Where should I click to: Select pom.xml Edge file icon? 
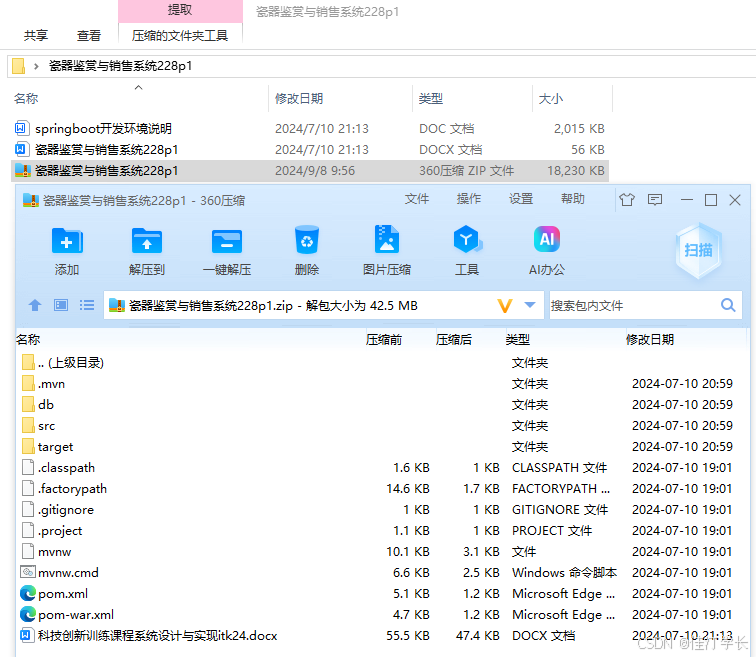[x=28, y=593]
